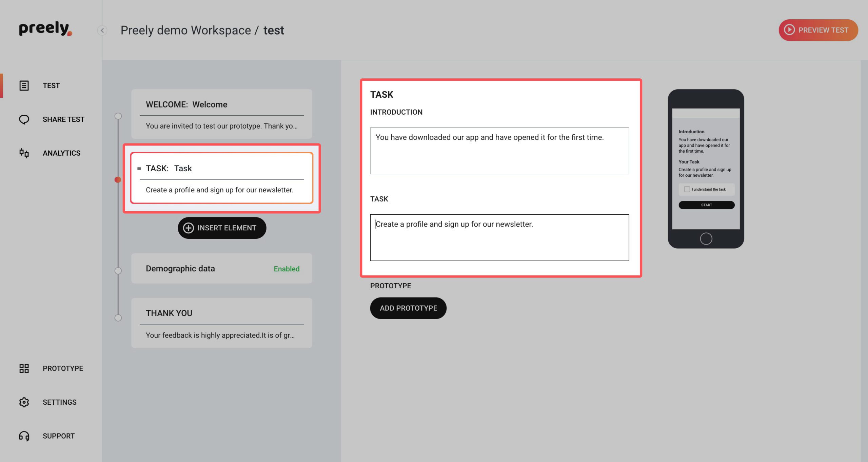Click the PREVIEW TEST button
The height and width of the screenshot is (462, 868).
point(818,30)
